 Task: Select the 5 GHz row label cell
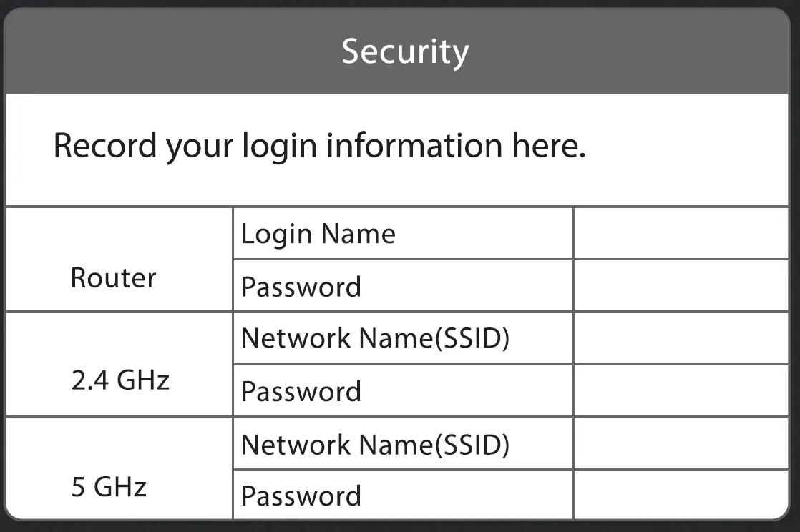point(109,487)
